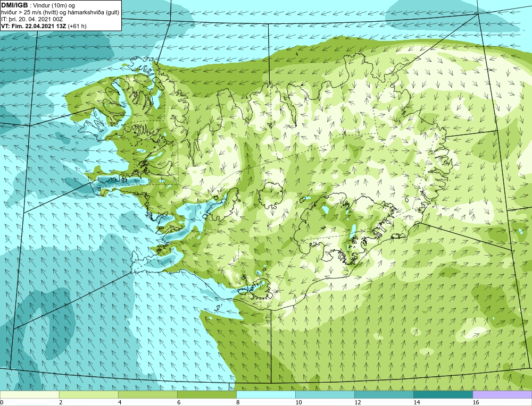Click the 'IT: þri. 20. 04. 2021 00Z' text
Image resolution: width=532 pixels, height=406 pixels.
pos(32,19)
